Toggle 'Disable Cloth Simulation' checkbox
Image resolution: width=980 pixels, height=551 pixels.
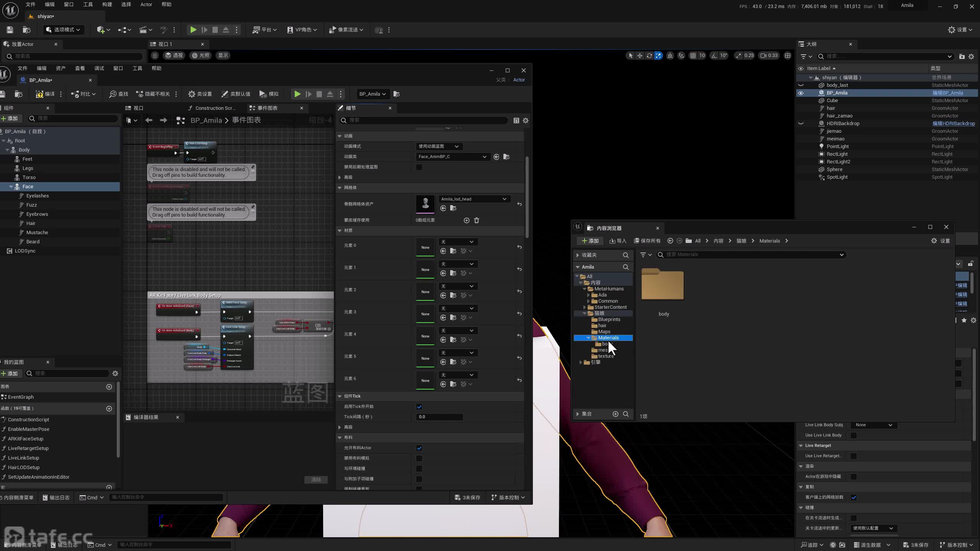tap(419, 458)
